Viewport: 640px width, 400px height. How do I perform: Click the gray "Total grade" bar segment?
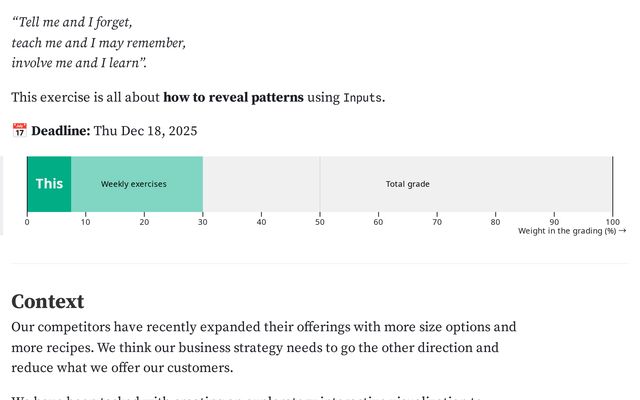click(408, 184)
